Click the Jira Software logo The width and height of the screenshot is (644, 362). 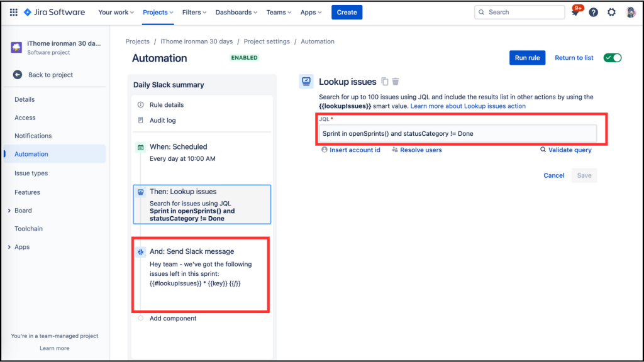[x=54, y=13]
